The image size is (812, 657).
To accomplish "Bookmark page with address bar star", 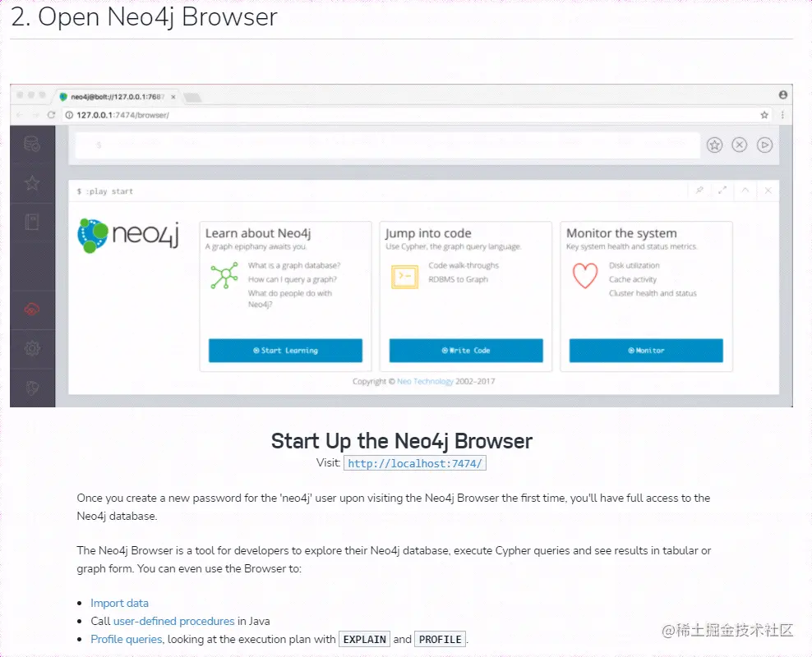I will tap(764, 115).
